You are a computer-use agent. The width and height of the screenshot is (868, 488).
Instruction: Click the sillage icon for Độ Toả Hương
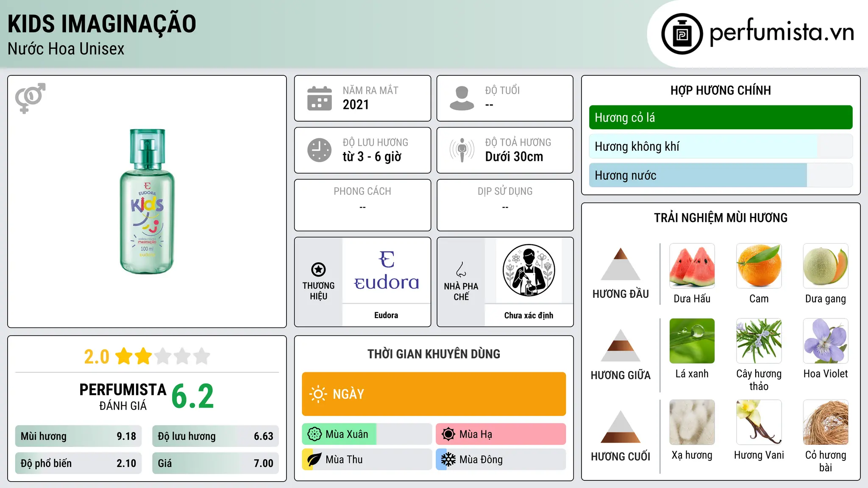462,150
